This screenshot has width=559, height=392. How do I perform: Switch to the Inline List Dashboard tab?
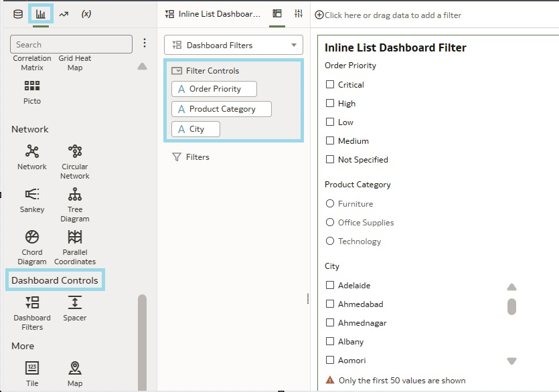213,14
